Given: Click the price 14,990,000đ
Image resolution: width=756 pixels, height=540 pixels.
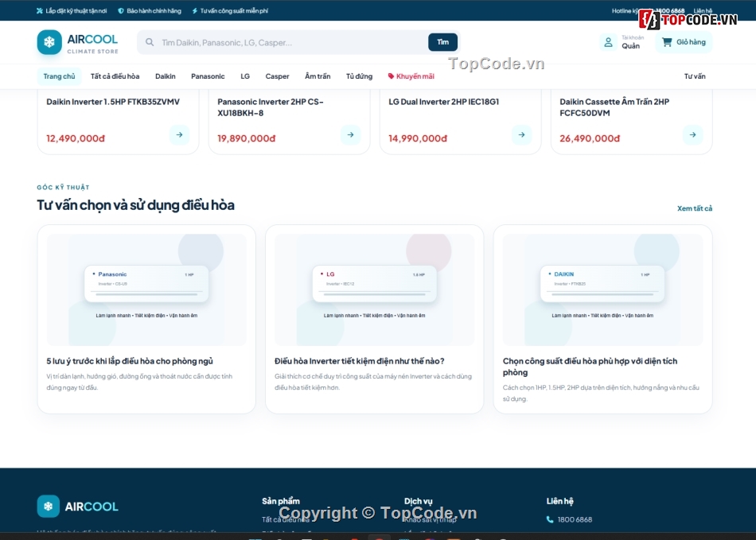Looking at the screenshot, I should point(418,138).
